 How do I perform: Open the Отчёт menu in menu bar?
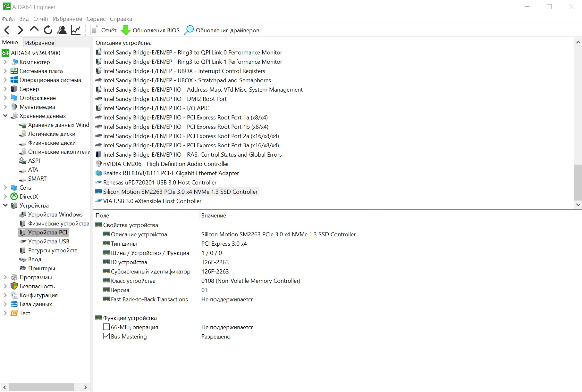coord(41,19)
